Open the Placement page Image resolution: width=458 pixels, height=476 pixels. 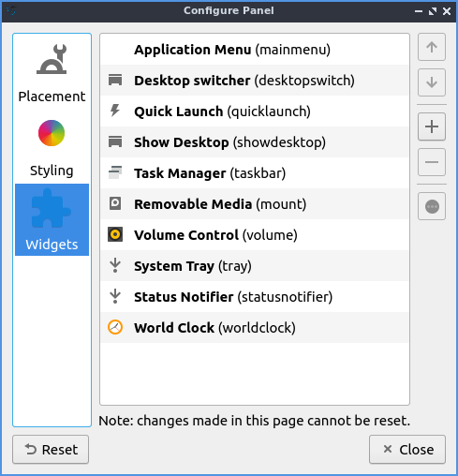52,73
